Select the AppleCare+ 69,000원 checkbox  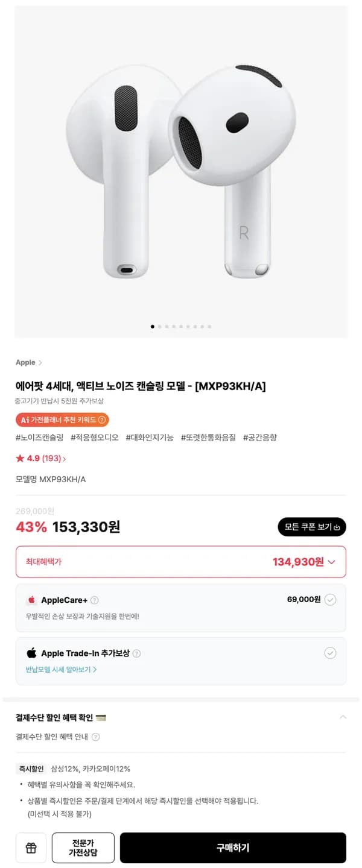point(330,600)
